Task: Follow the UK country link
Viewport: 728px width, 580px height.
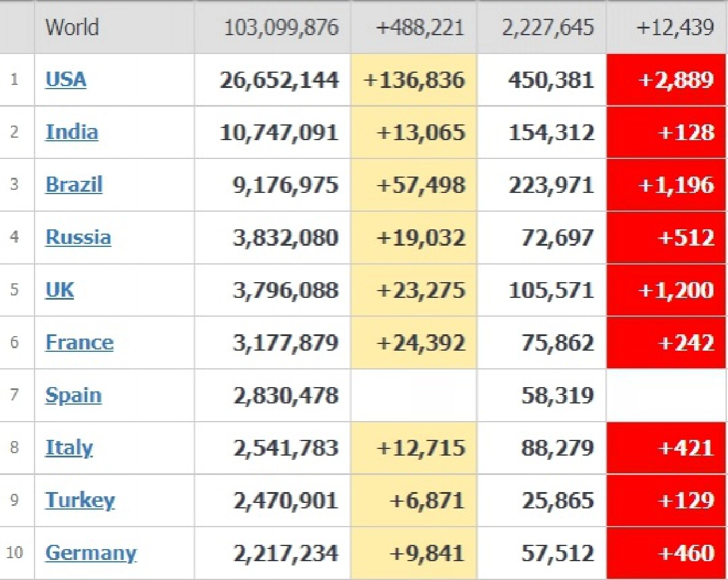Action: point(59,290)
